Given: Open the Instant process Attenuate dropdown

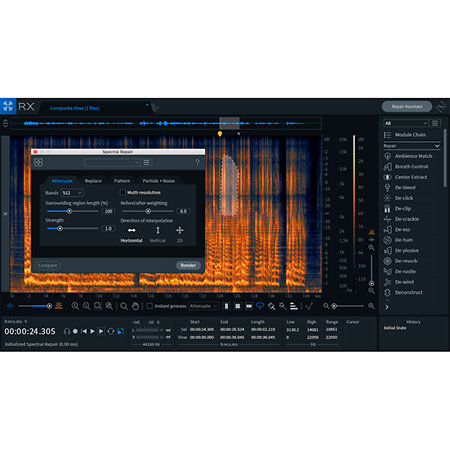Looking at the screenshot, I should 204,306.
